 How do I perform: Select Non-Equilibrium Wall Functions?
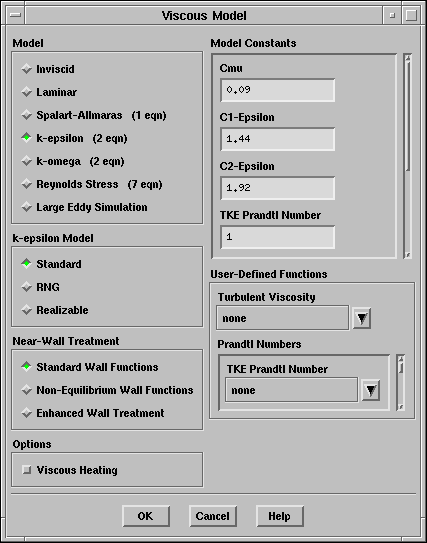[107, 390]
